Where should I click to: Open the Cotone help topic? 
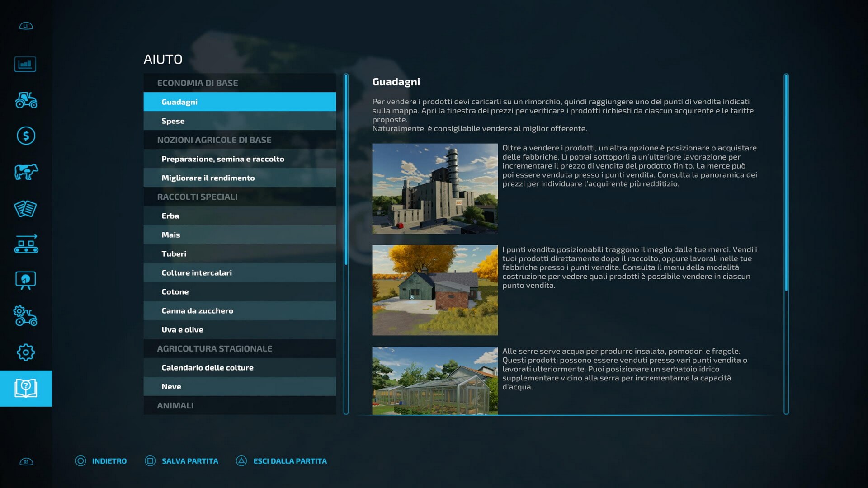pos(240,291)
